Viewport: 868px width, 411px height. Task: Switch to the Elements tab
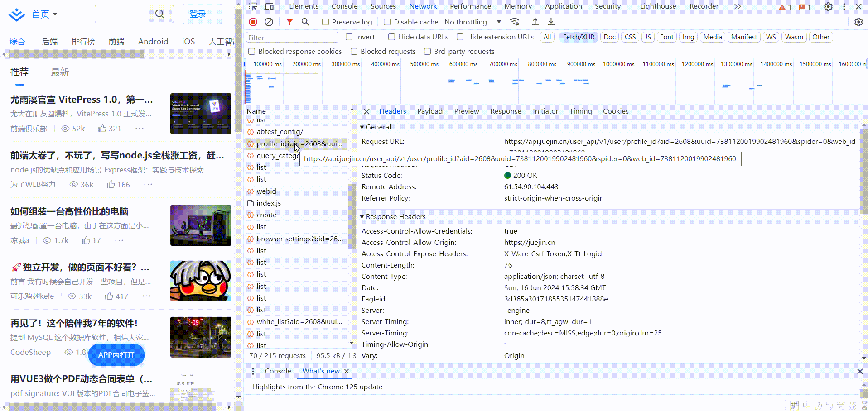(x=304, y=6)
